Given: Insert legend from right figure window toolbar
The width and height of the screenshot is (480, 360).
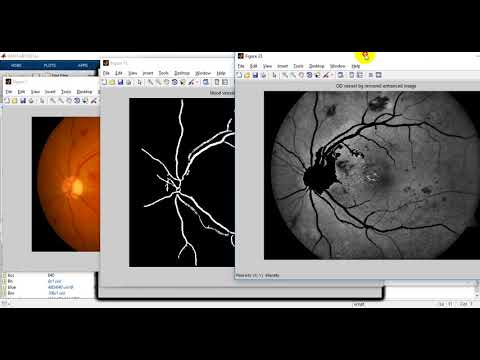Looking at the screenshot, I should click(359, 75).
